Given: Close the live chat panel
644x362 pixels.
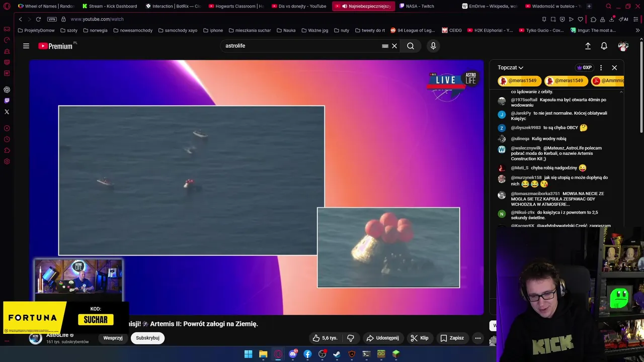Looking at the screenshot, I should pyautogui.click(x=614, y=67).
